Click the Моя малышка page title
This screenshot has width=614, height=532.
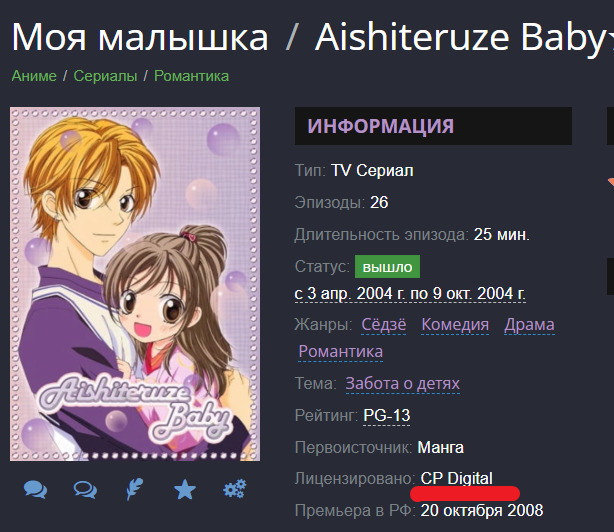coord(140,37)
